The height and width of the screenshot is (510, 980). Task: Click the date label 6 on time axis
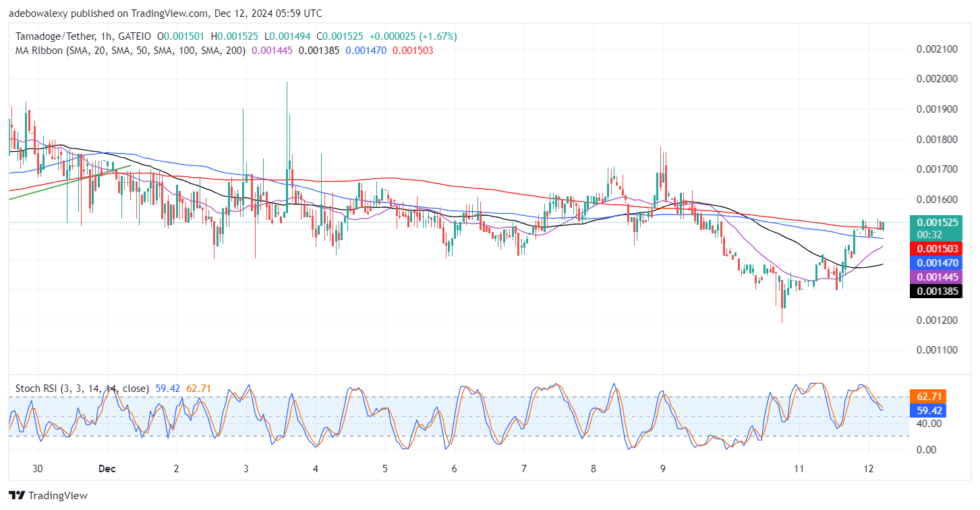click(x=455, y=469)
